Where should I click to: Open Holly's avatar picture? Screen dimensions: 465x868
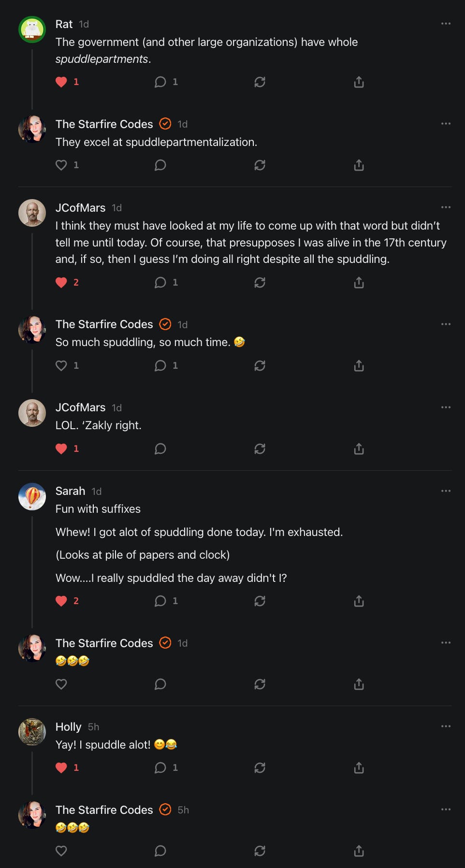click(32, 732)
